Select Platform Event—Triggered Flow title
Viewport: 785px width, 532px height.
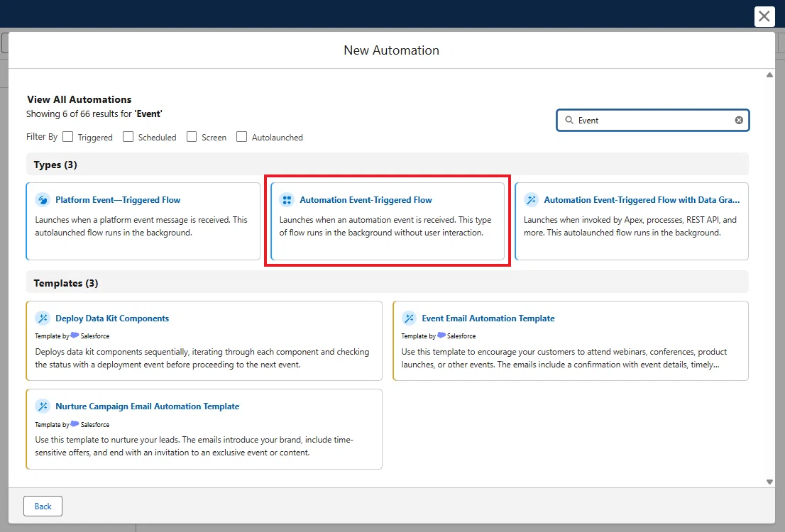pos(118,200)
